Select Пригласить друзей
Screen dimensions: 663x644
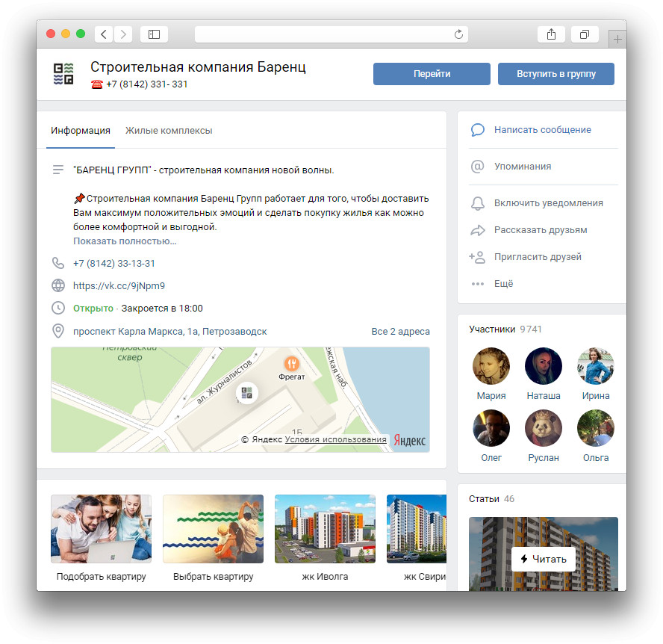tap(538, 257)
